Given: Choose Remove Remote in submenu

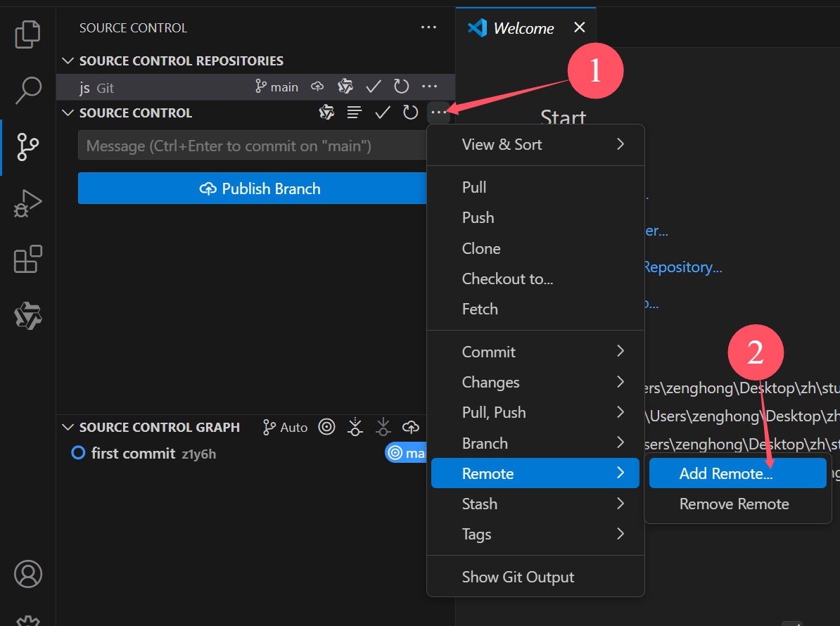Looking at the screenshot, I should coord(738,504).
